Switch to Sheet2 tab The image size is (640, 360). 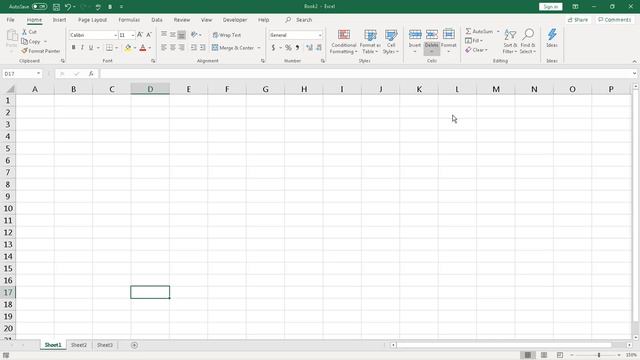pyautogui.click(x=79, y=345)
